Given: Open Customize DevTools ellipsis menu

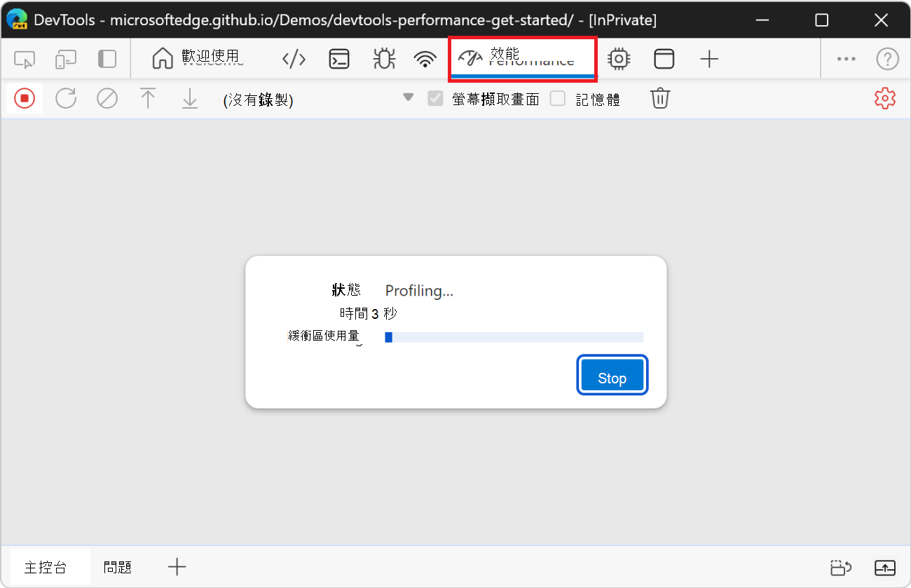Looking at the screenshot, I should [x=847, y=60].
